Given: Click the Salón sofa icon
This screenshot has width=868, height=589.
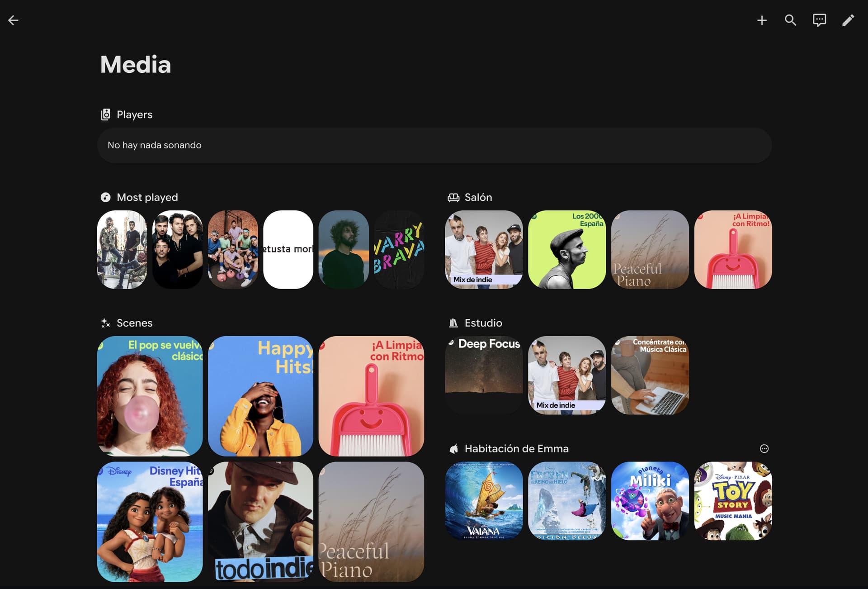Looking at the screenshot, I should tap(453, 197).
